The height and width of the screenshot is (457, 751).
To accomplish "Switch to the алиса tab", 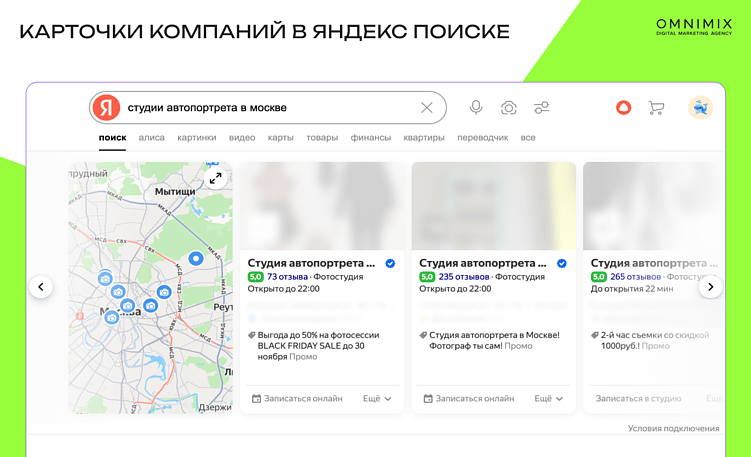I will pyautogui.click(x=151, y=137).
